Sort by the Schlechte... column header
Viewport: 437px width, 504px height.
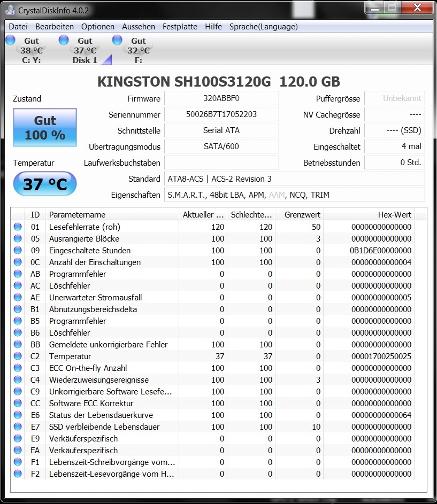[251, 214]
